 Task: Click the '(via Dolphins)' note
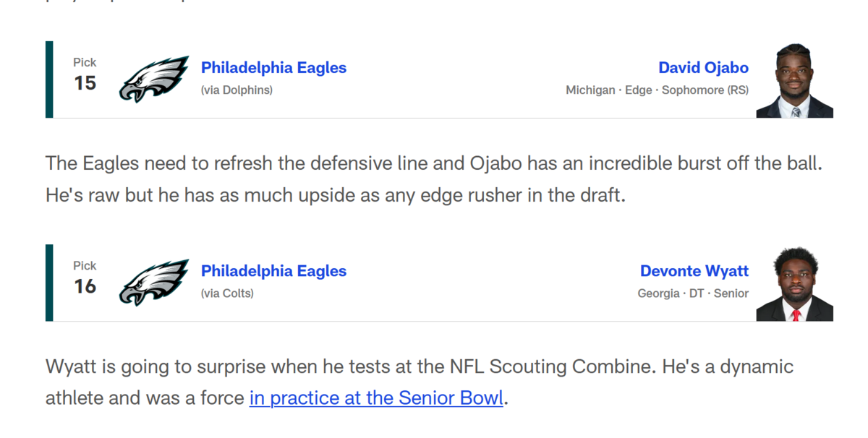237,90
